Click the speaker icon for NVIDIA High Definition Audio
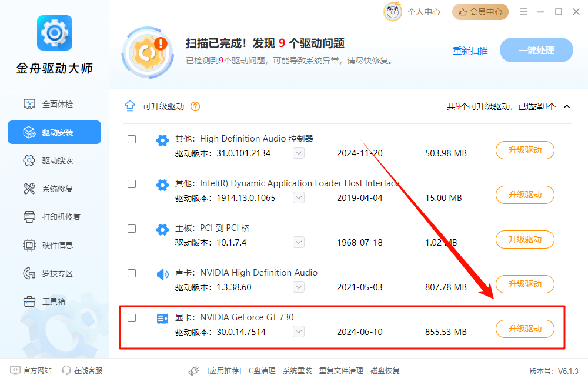The image size is (588, 382). [162, 274]
